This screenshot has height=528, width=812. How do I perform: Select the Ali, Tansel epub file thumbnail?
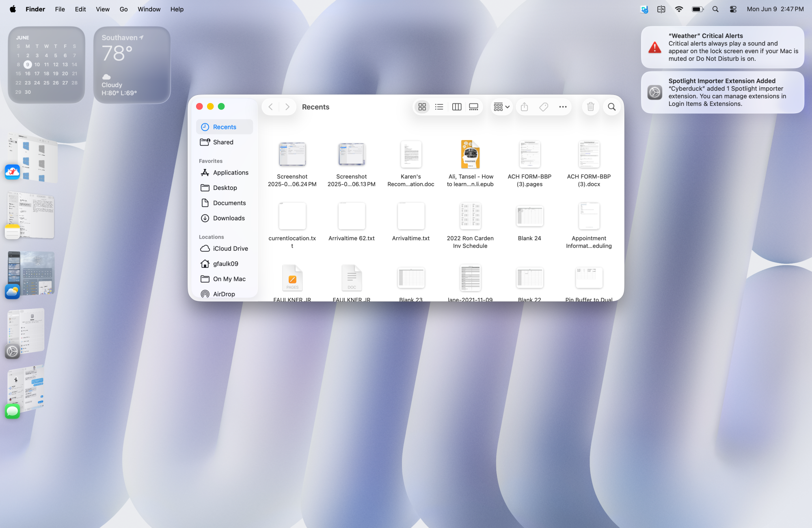[x=470, y=155]
